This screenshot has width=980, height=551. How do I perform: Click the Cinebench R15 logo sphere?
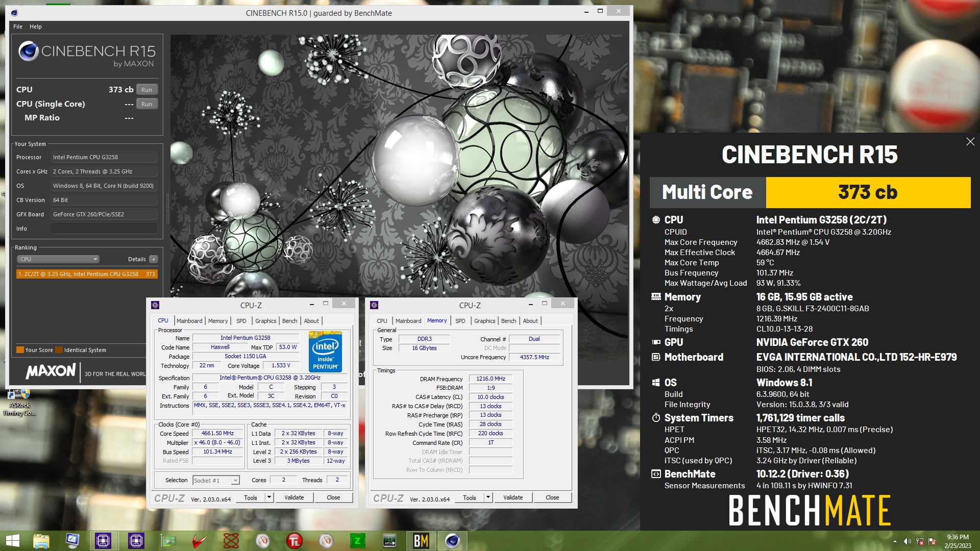click(28, 51)
